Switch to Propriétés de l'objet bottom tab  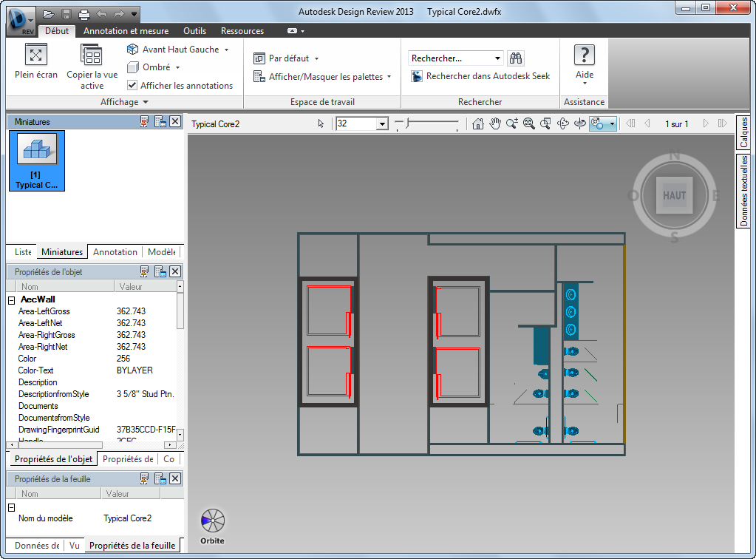53,459
